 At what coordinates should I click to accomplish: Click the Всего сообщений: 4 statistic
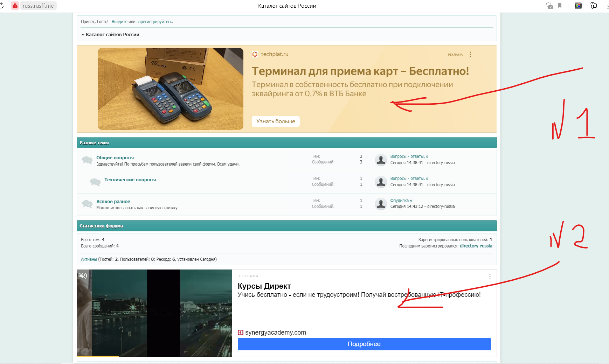(x=100, y=246)
